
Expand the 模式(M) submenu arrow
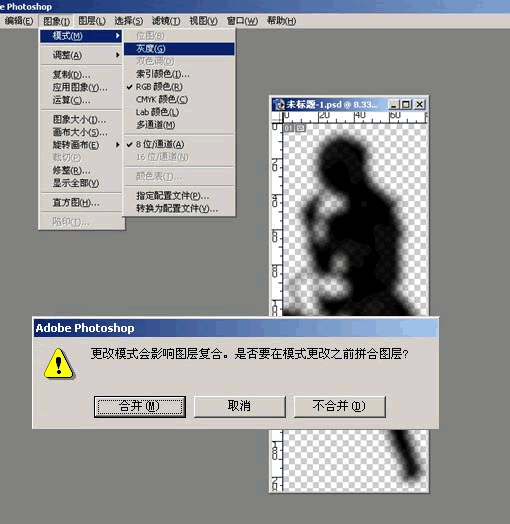pos(118,35)
